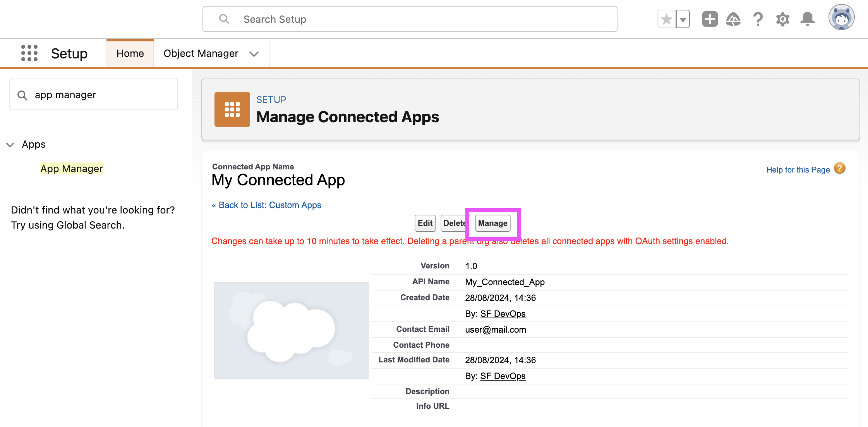This screenshot has width=868, height=427.
Task: Open the Object Manager tab dropdown chevron
Action: [254, 54]
